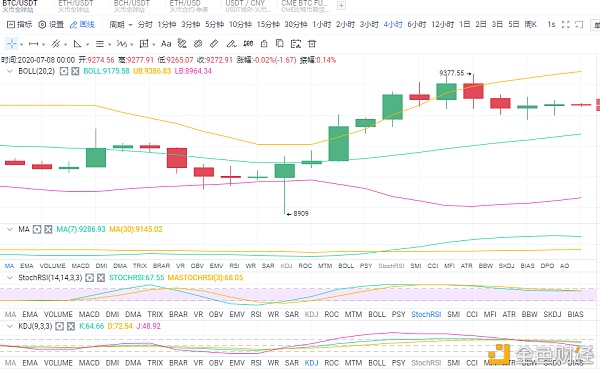
Task: Select the Aa text annotation tool
Action: click(166, 44)
